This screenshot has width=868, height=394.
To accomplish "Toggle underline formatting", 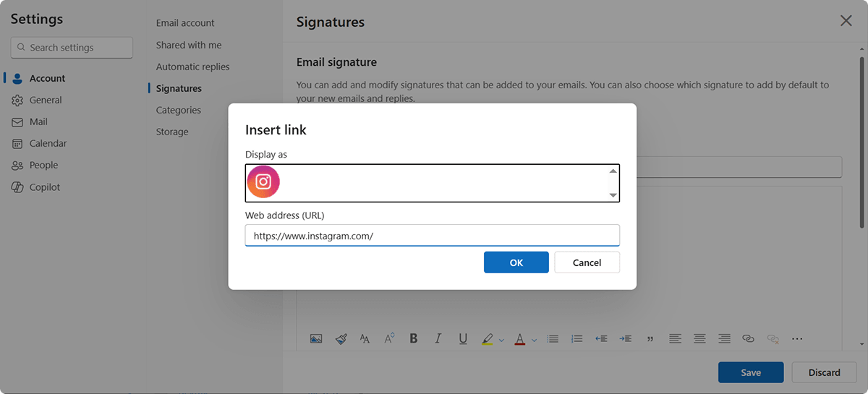I will coord(463,338).
